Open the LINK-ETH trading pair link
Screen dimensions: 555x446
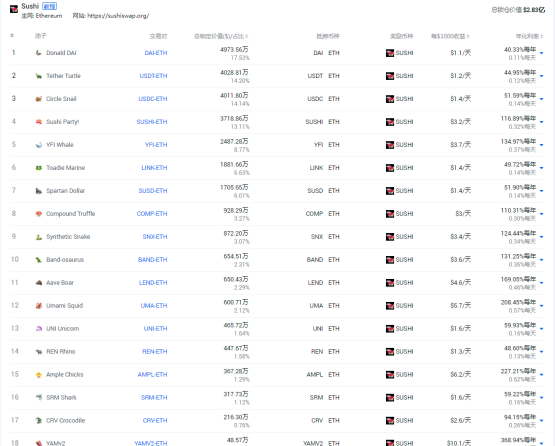[154, 168]
